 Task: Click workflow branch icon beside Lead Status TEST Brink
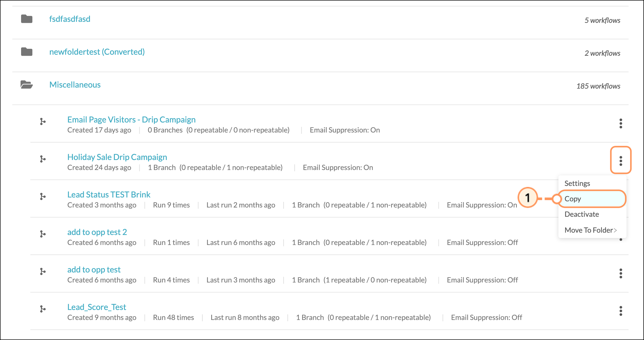(43, 196)
